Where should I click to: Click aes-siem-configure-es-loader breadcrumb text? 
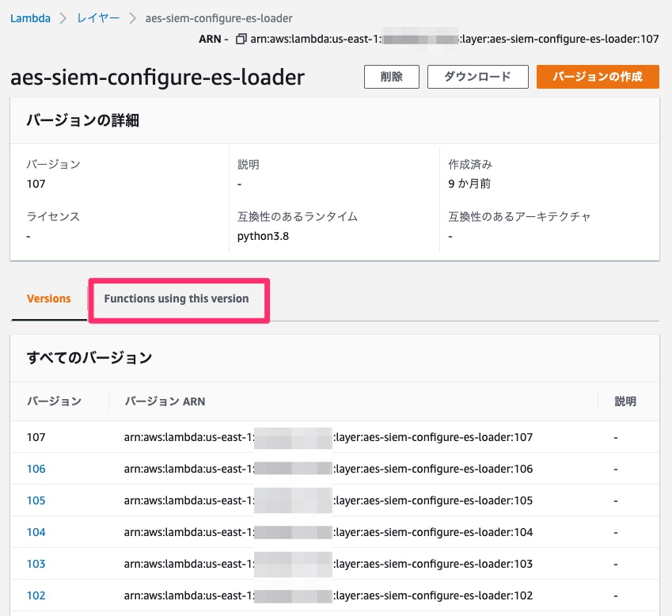click(x=218, y=18)
